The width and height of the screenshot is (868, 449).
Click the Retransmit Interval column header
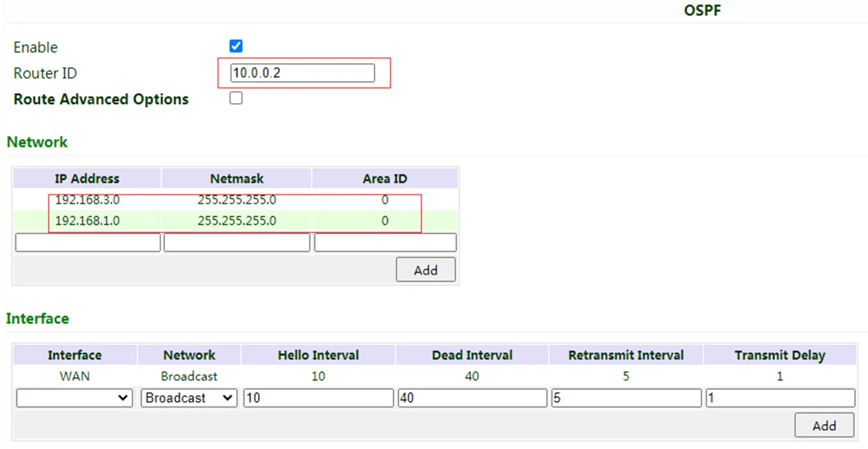tap(626, 355)
